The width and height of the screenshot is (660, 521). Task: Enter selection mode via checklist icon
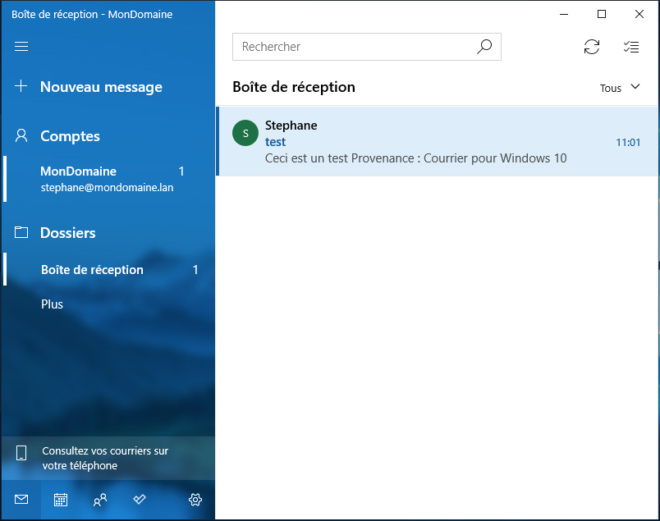point(631,47)
